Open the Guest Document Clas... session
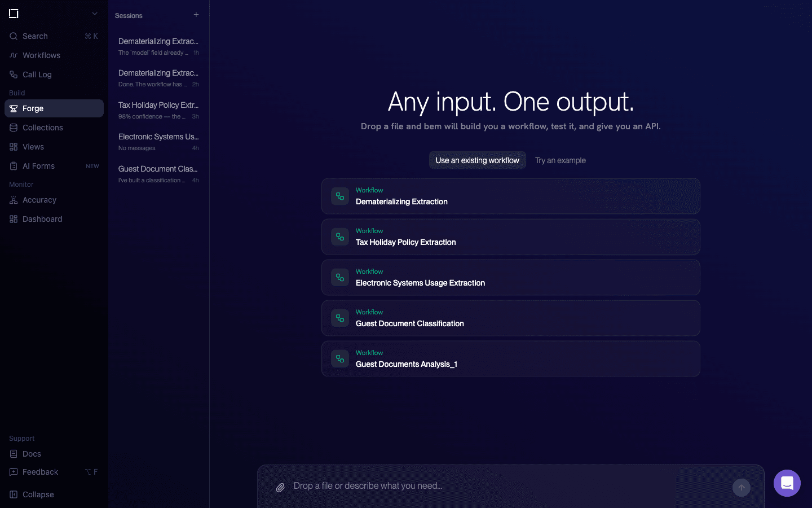The image size is (812, 508). click(x=158, y=174)
